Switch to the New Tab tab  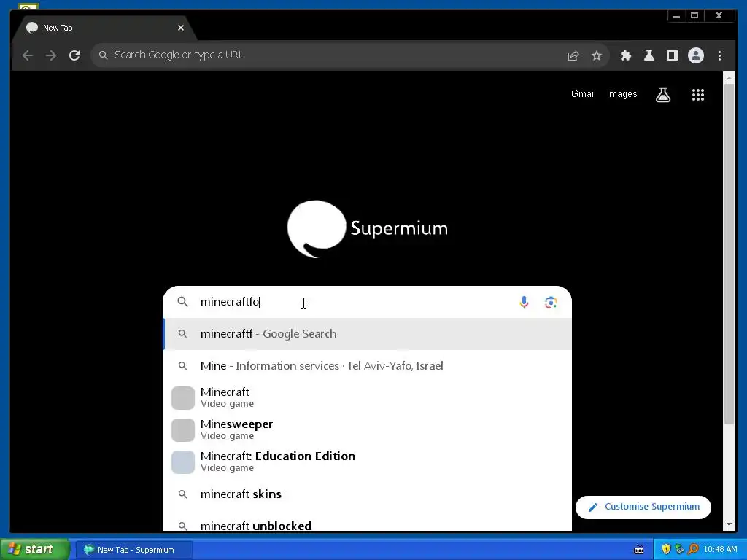pos(105,28)
